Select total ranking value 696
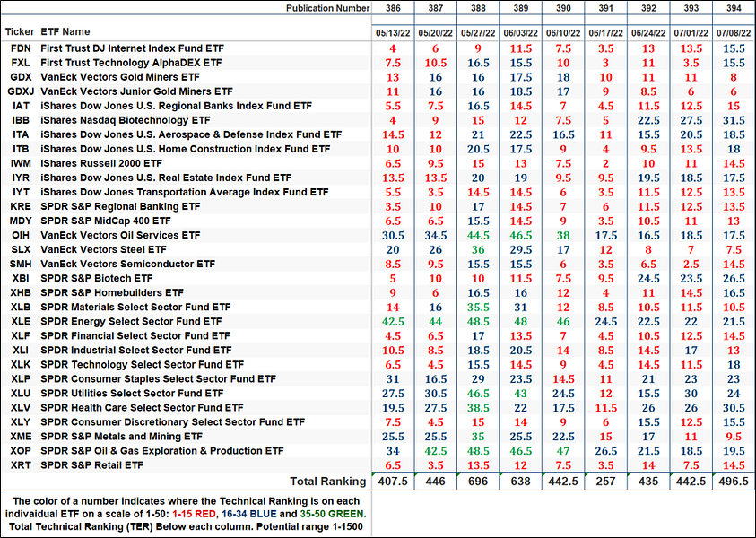Screen dimensions: 756x538 coord(478,482)
